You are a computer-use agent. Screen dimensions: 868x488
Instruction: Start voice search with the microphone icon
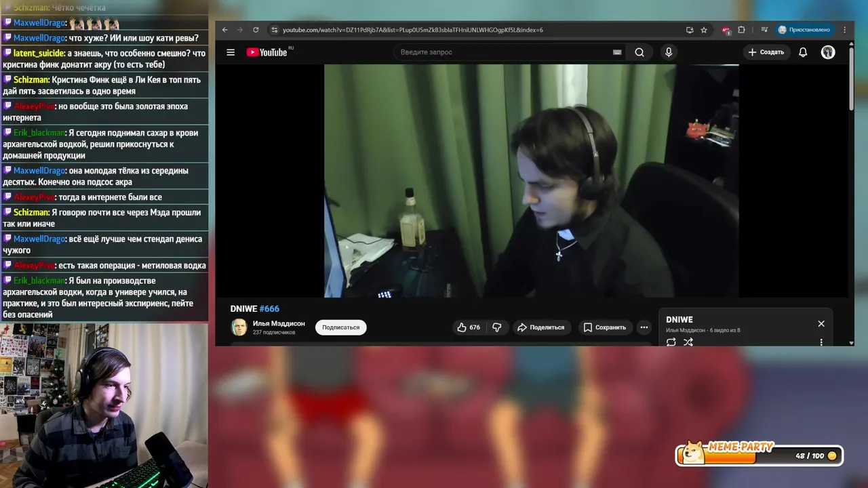(x=669, y=52)
